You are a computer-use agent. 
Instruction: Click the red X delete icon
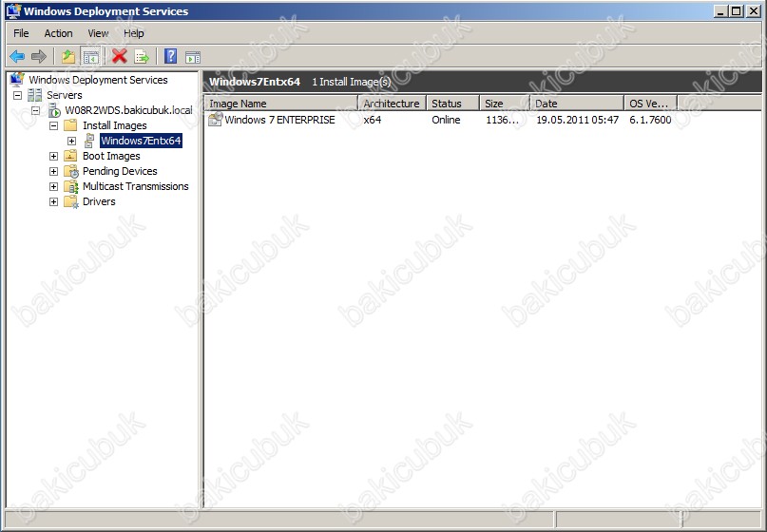click(120, 57)
